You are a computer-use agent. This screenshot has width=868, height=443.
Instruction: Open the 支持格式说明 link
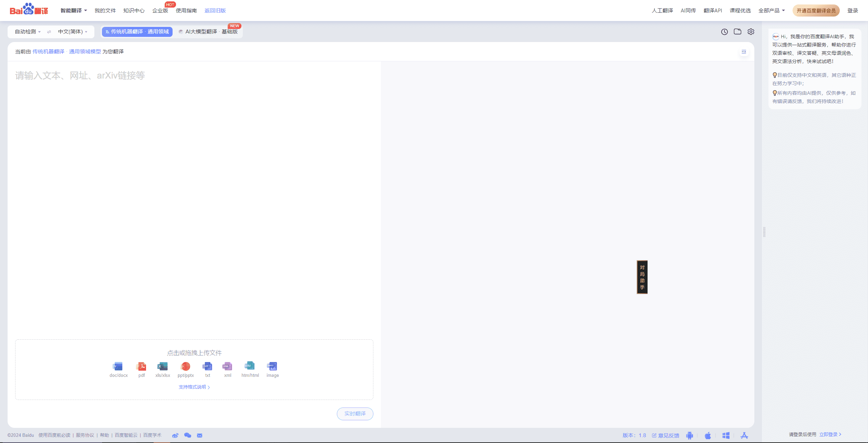pos(194,387)
